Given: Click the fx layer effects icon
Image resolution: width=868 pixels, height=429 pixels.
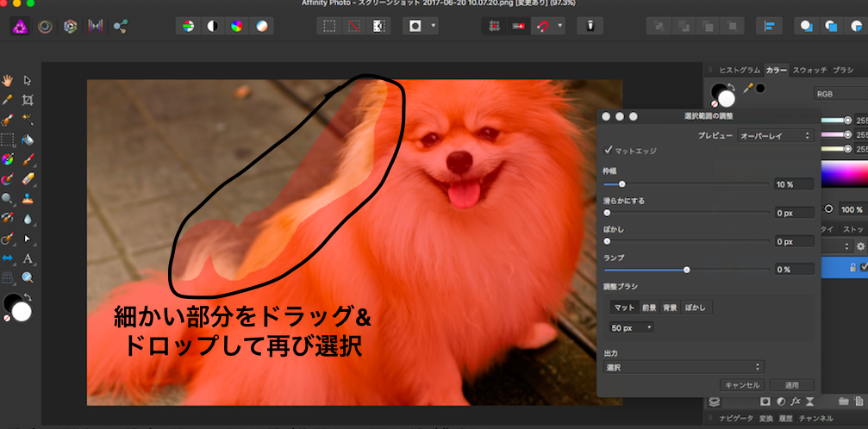Looking at the screenshot, I should [796, 401].
